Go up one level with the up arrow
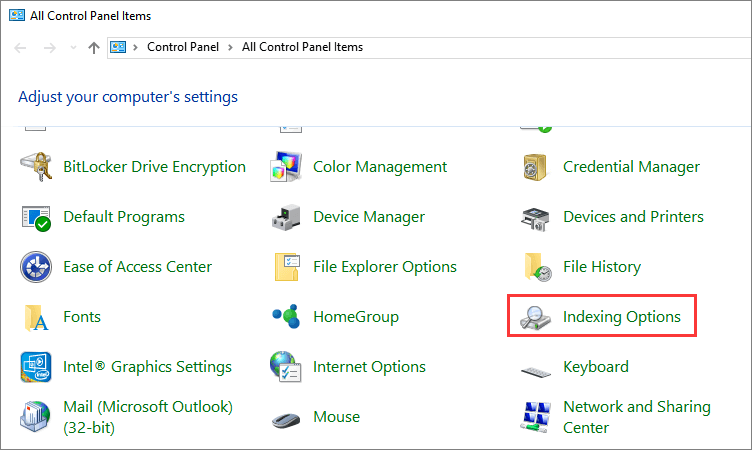The height and width of the screenshot is (450, 752). pos(93,47)
